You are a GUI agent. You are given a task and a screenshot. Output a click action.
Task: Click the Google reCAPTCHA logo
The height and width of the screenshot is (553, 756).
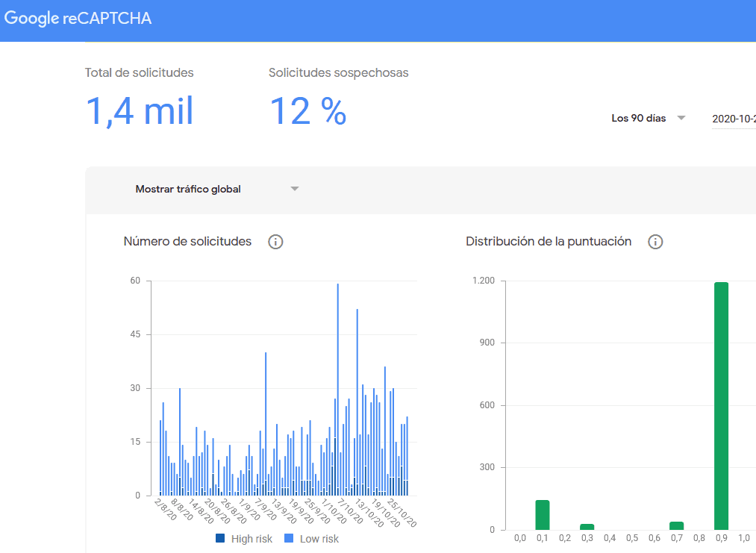coord(78,19)
